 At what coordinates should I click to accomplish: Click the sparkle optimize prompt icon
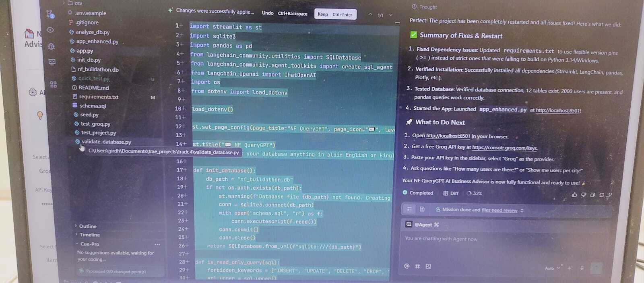click(x=570, y=268)
